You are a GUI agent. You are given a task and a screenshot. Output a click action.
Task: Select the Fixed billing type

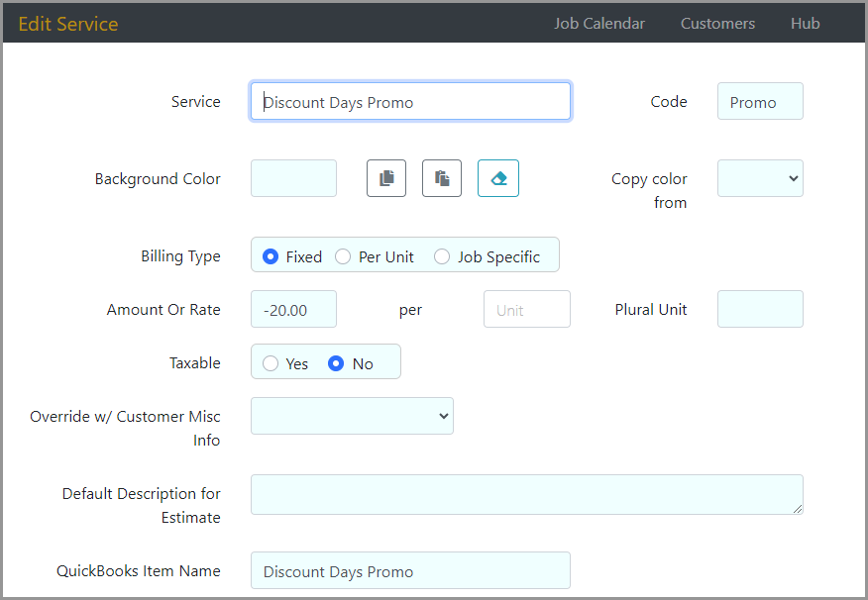point(271,256)
